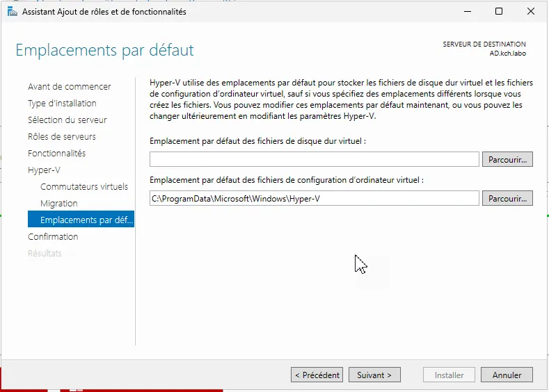Click the Précédent button
Image resolution: width=549 pixels, height=392 pixels.
tap(317, 375)
